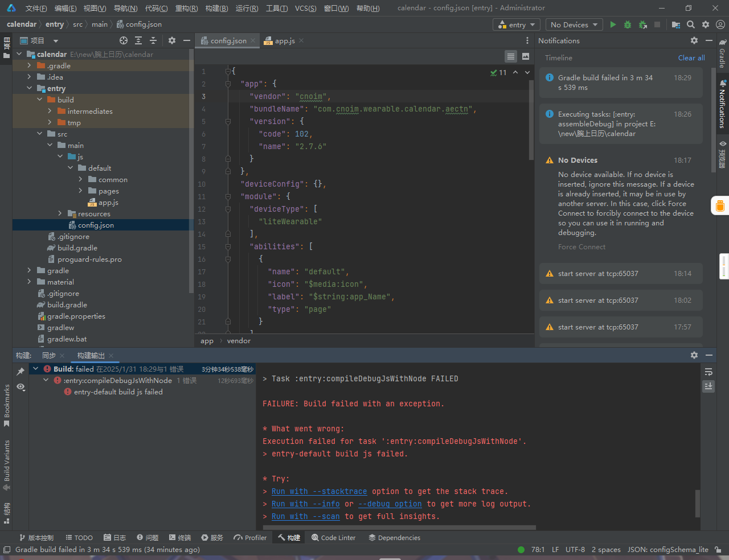
Task: Open the No Devices dropdown
Action: click(574, 24)
